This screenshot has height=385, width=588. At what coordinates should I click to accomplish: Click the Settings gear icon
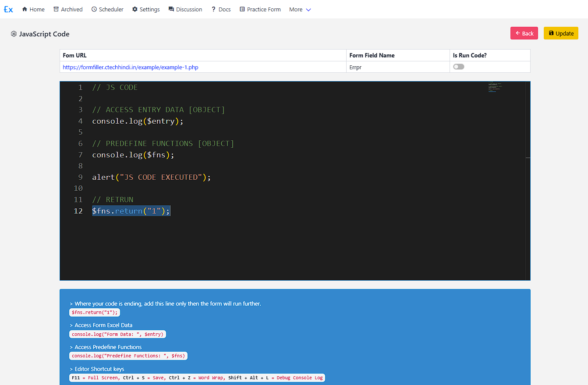click(135, 9)
